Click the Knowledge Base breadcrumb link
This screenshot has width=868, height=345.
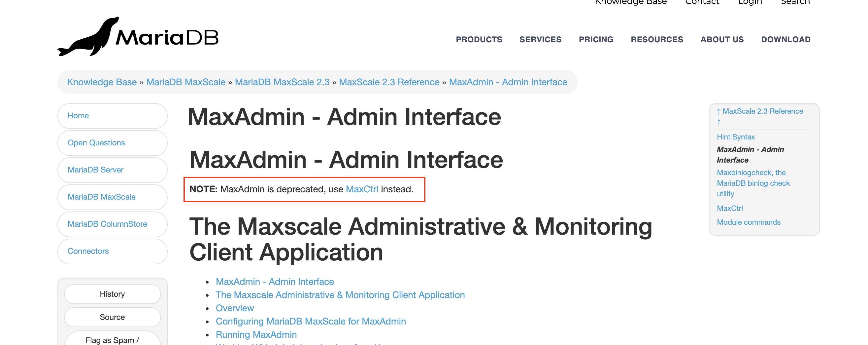[102, 82]
